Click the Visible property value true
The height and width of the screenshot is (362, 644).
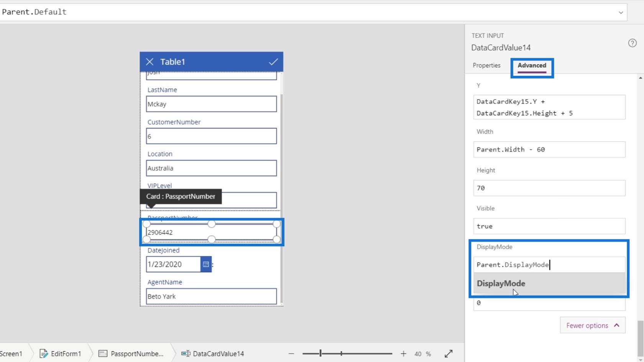click(x=549, y=226)
